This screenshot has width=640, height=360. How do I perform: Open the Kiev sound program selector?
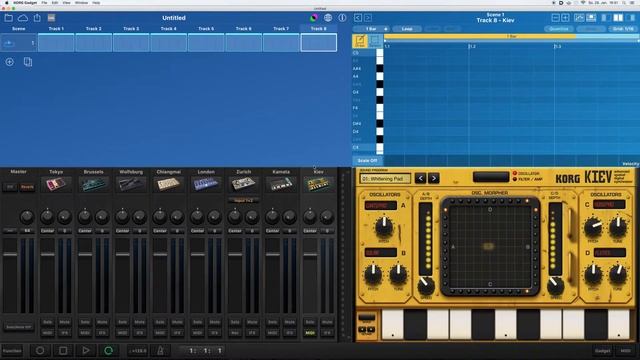pos(385,179)
